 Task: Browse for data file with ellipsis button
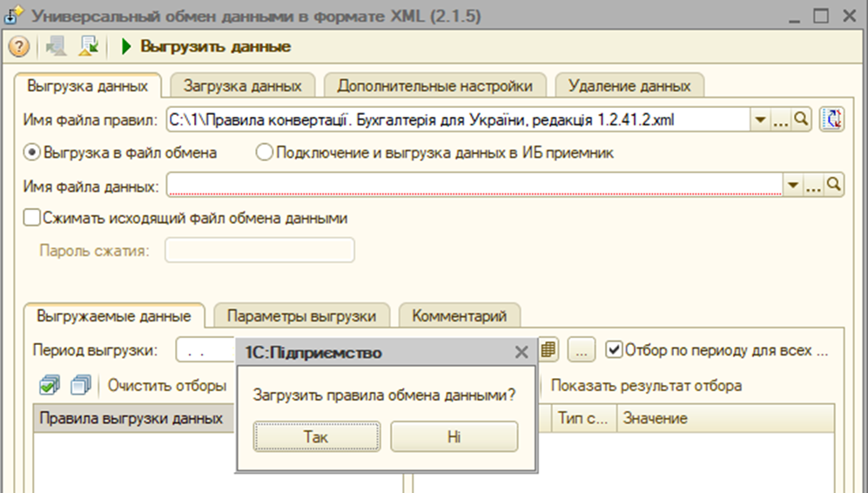[813, 185]
